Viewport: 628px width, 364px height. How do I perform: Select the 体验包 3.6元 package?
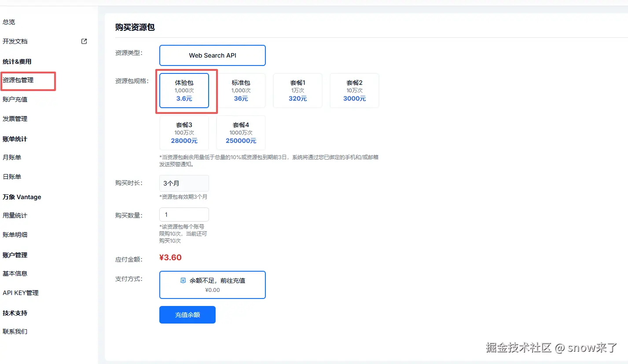point(184,91)
